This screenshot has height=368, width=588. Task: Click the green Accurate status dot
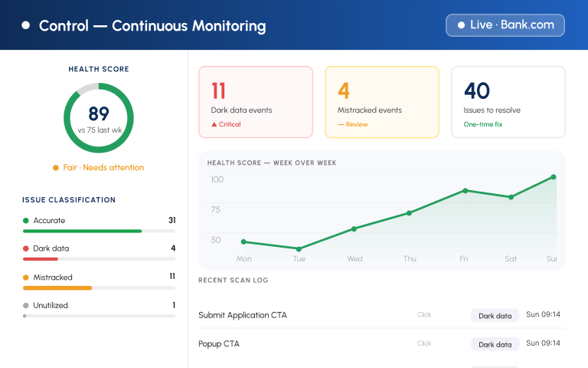[26, 221]
